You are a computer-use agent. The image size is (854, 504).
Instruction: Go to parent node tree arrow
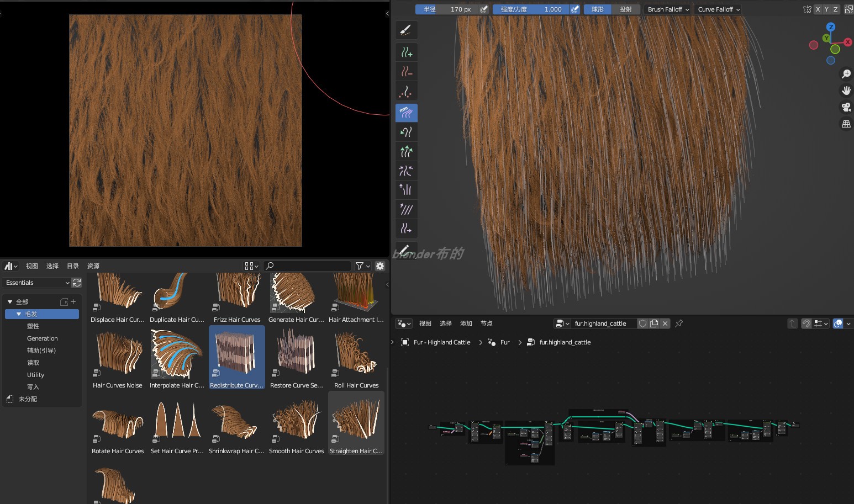point(793,323)
